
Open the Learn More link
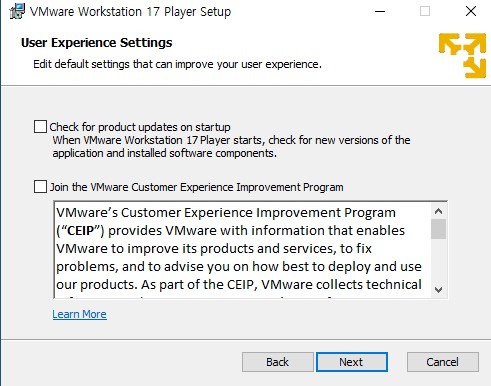pos(79,314)
